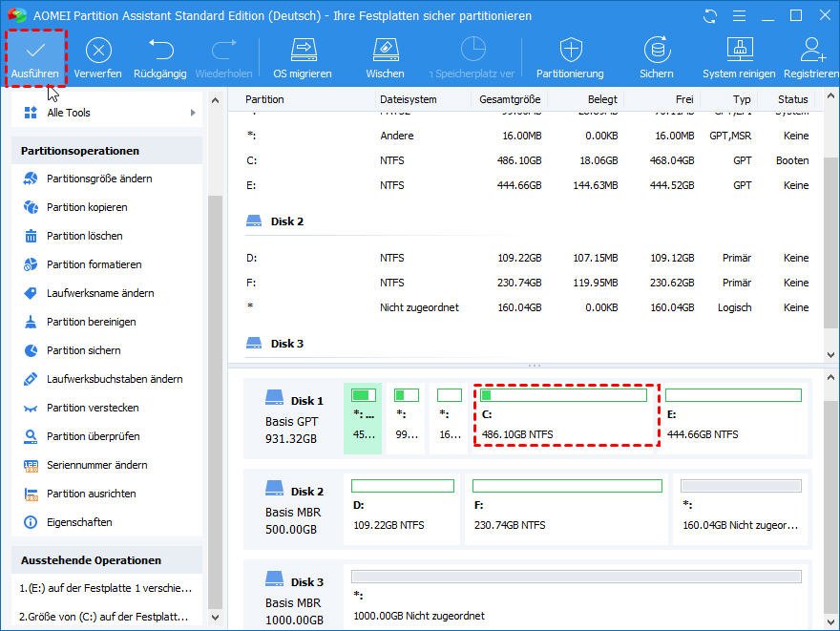Sort by the Dateisystem column header
840x631 pixels.
click(x=409, y=99)
